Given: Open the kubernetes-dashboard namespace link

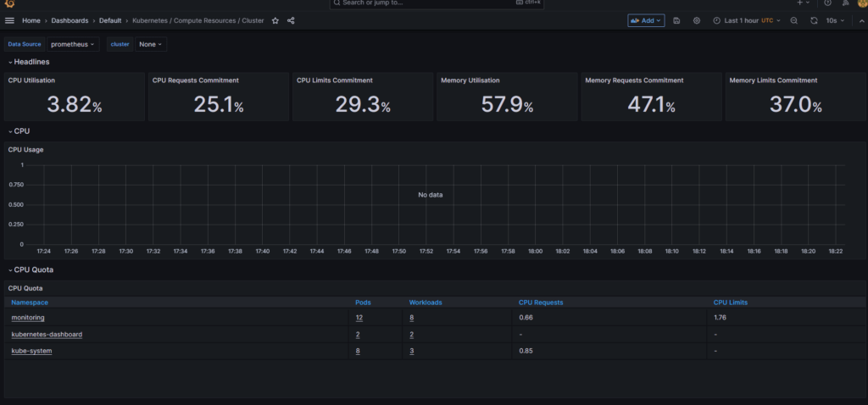Looking at the screenshot, I should pos(47,335).
